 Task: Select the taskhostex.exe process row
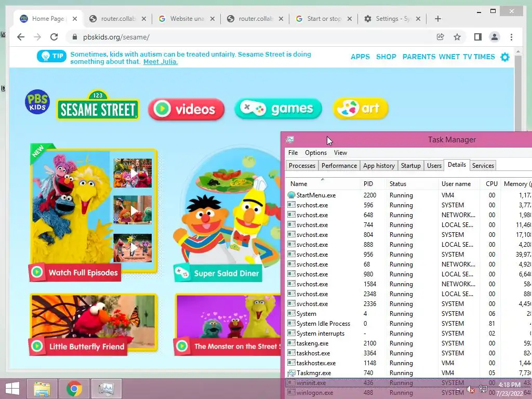[x=409, y=363]
